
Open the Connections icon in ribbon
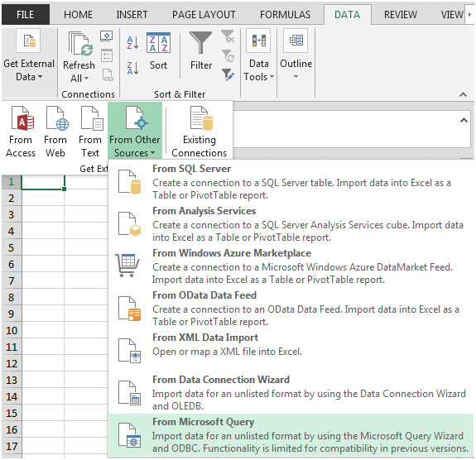coord(107,36)
